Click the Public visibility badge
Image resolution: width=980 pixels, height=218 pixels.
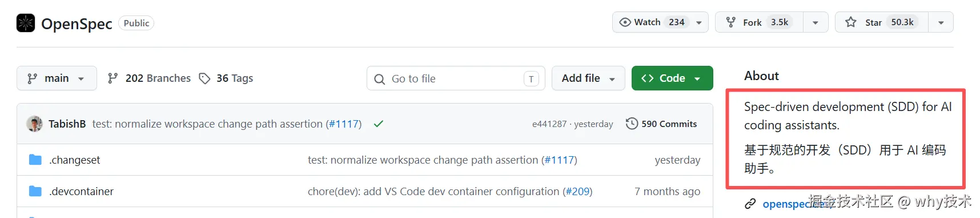point(136,23)
